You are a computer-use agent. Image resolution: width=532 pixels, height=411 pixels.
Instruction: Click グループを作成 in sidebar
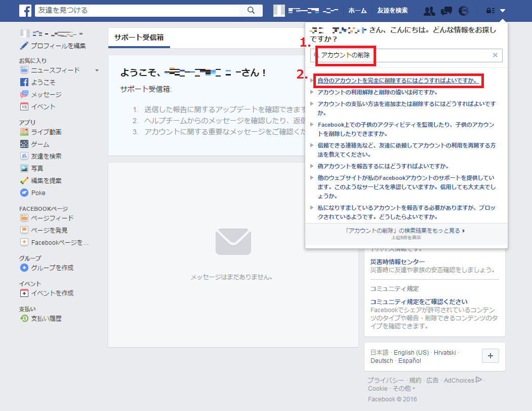(52, 268)
